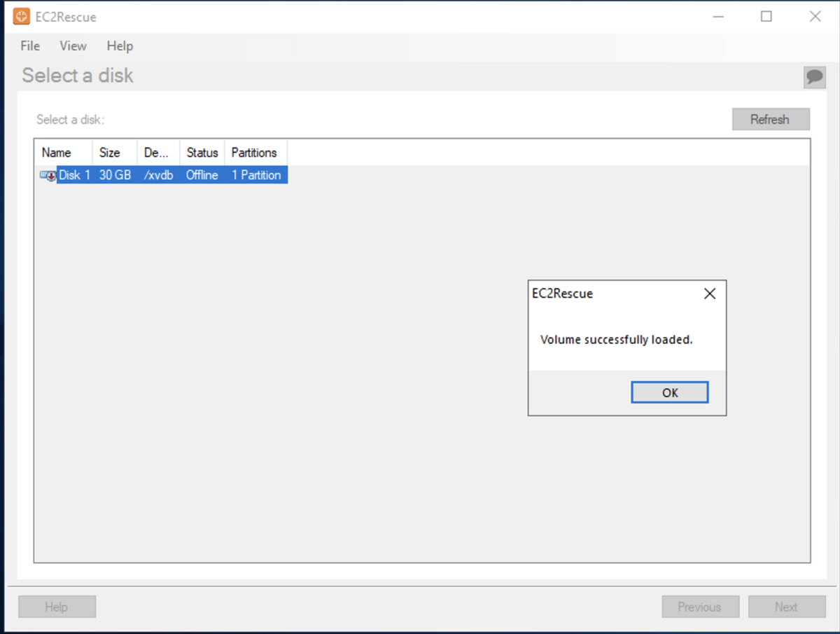This screenshot has height=634, width=840.
Task: Click the 1 Partition cell
Action: click(256, 175)
